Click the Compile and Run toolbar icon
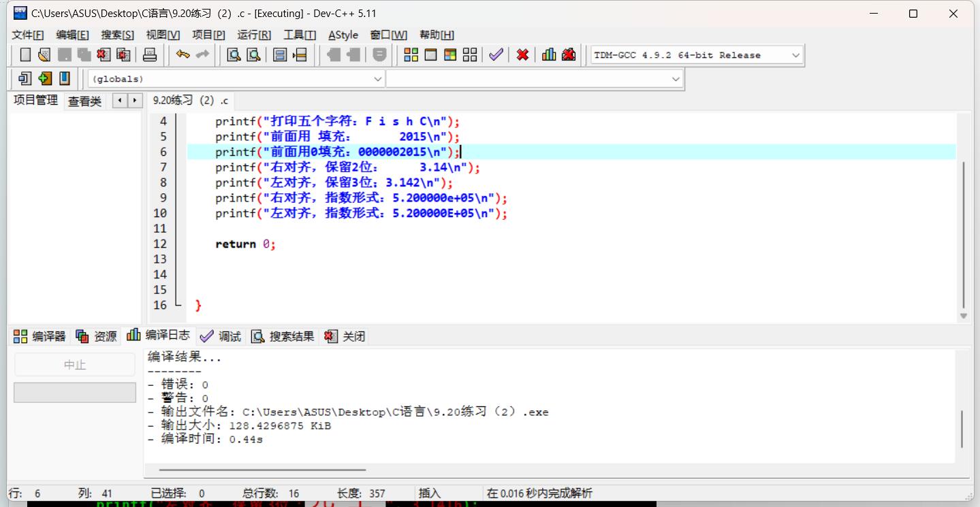This screenshot has width=980, height=507. coord(450,55)
